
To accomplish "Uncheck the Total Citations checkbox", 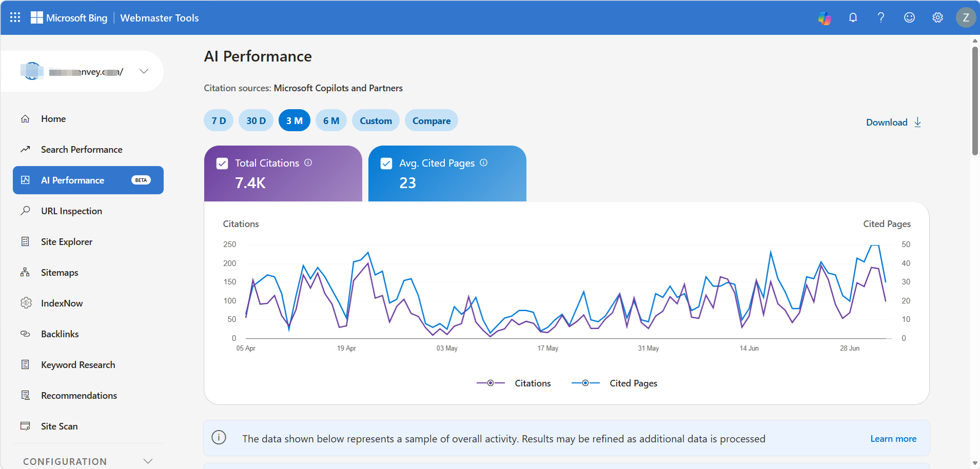I will pyautogui.click(x=222, y=164).
